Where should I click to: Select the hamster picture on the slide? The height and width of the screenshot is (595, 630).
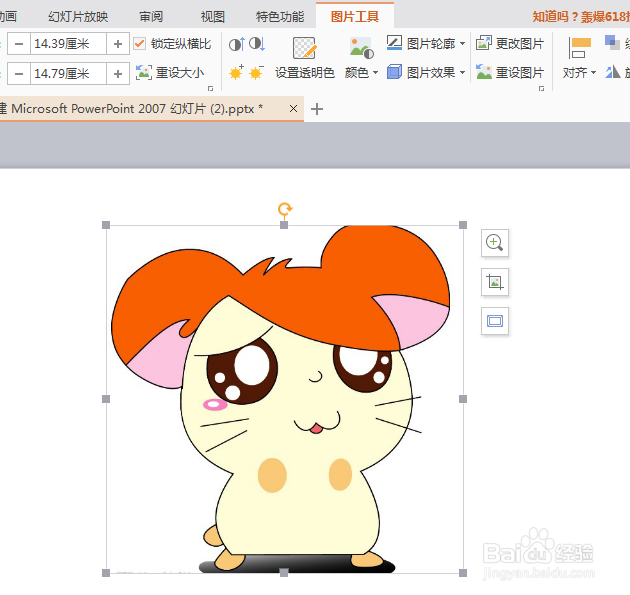click(284, 399)
